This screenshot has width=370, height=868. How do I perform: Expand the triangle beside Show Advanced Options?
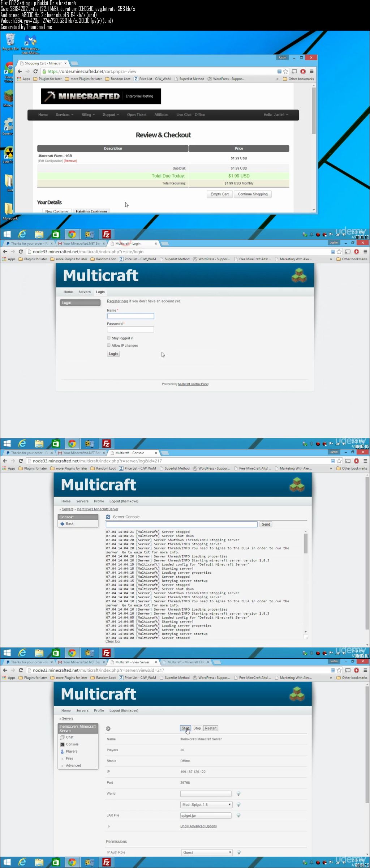109,826
